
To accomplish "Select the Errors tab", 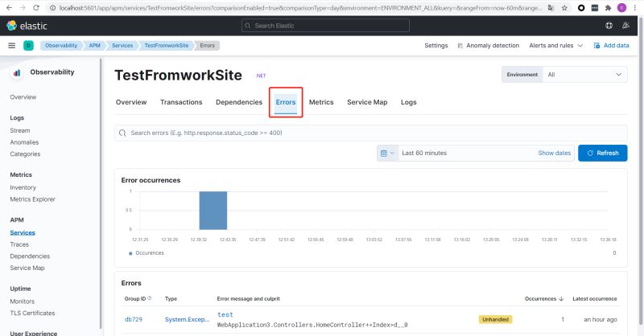I will click(286, 102).
